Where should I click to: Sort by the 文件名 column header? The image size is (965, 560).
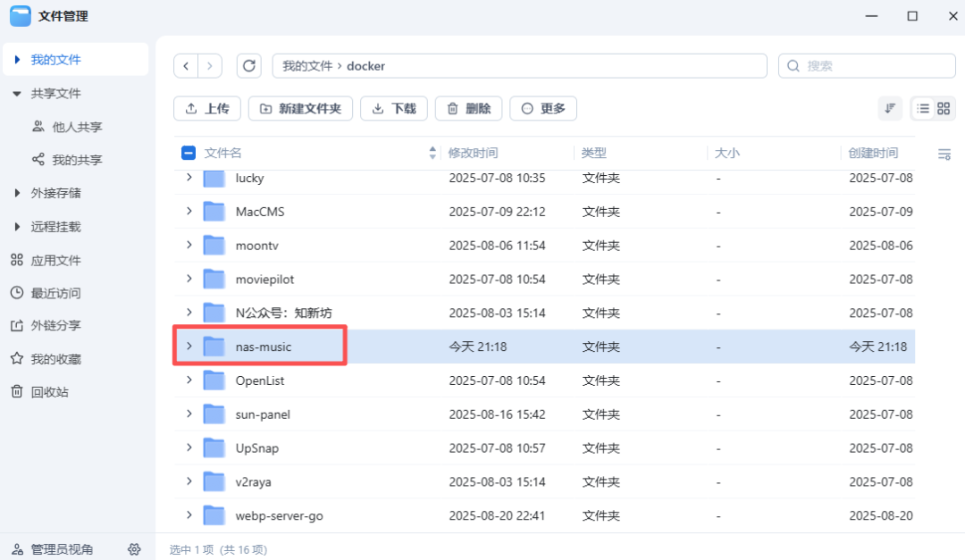(x=223, y=153)
